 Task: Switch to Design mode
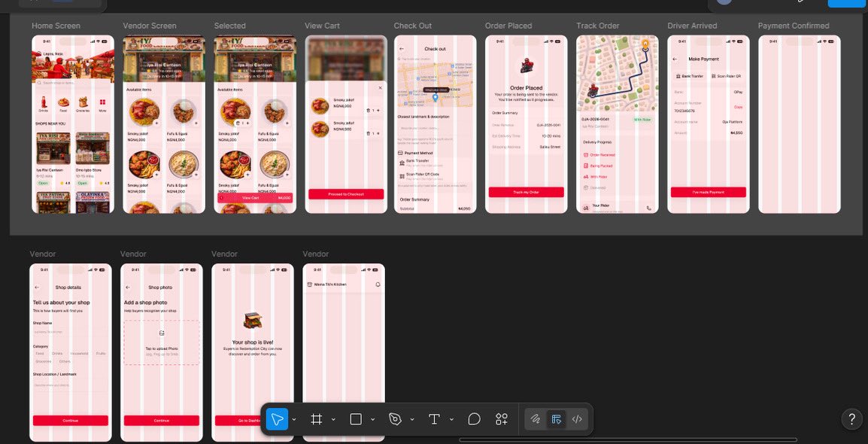pos(557,419)
